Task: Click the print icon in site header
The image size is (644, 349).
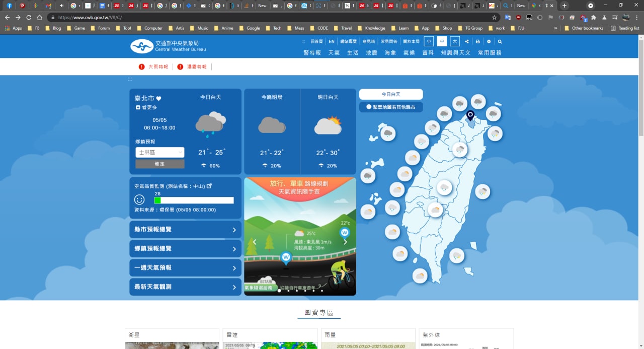Action: click(x=477, y=42)
